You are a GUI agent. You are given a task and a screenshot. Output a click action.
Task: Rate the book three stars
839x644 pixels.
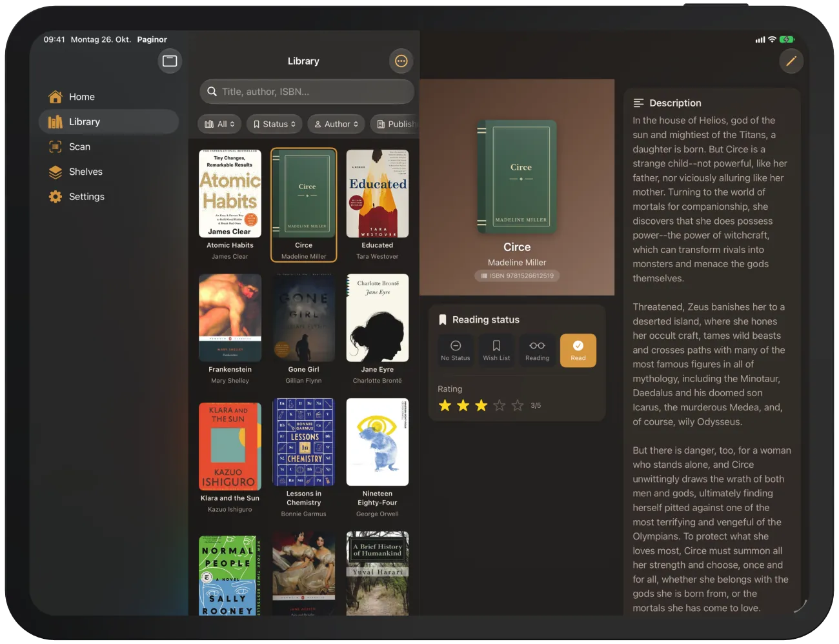click(x=481, y=405)
